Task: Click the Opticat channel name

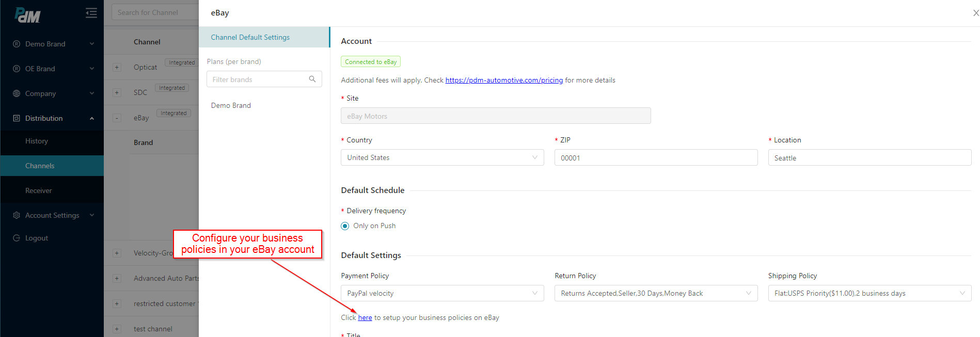Action: (145, 67)
